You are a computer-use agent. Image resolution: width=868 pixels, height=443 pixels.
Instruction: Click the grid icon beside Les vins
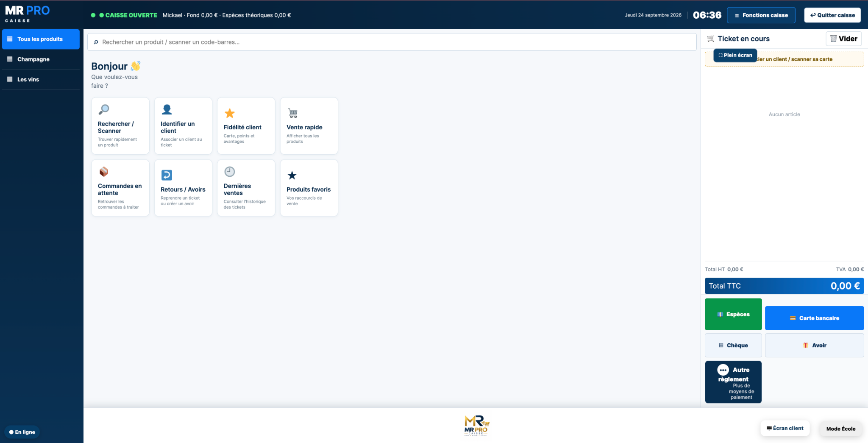point(10,79)
